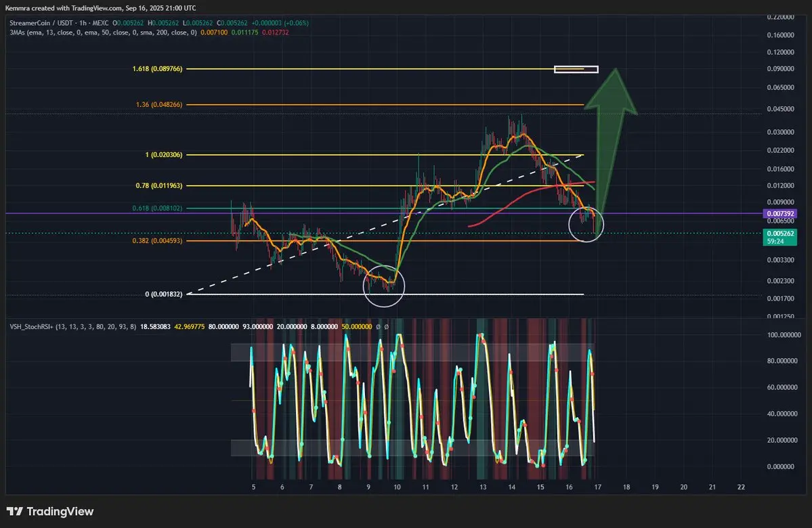Click the 60.000000 oscillator axis label

pos(782,387)
